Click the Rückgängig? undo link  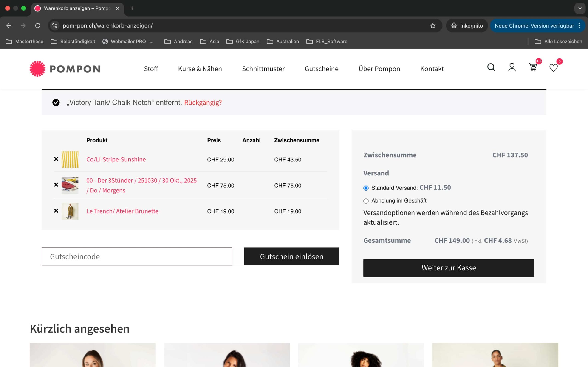(203, 103)
